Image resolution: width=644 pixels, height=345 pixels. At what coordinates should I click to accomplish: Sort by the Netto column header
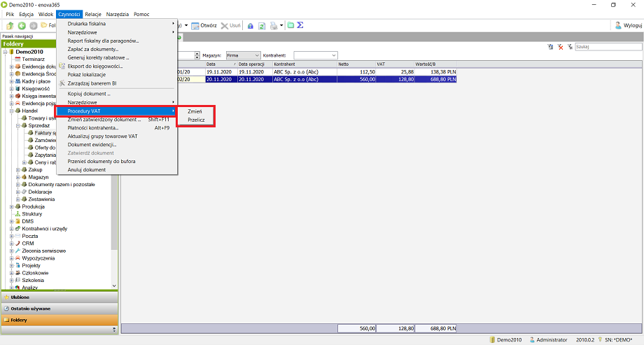[356, 64]
